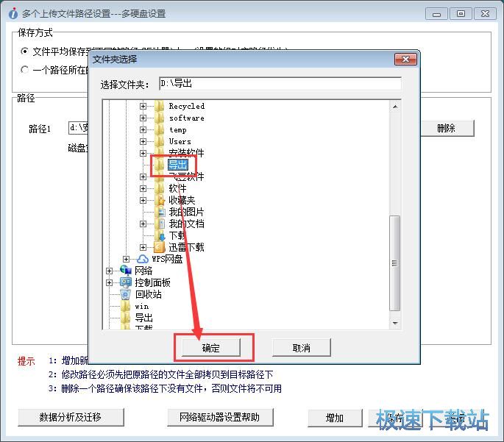Click the 数据分析及迁移 button
The width and height of the screenshot is (504, 442).
tap(71, 418)
